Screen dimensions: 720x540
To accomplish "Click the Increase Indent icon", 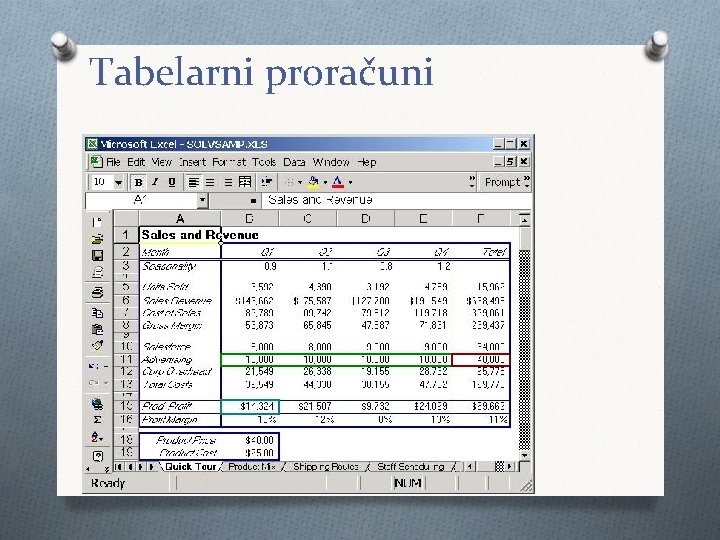I will point(266,182).
